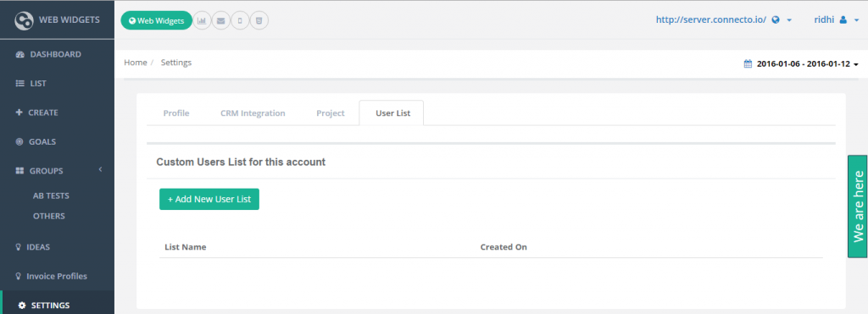Open the analytics bar chart icon in the toolbar

(202, 21)
